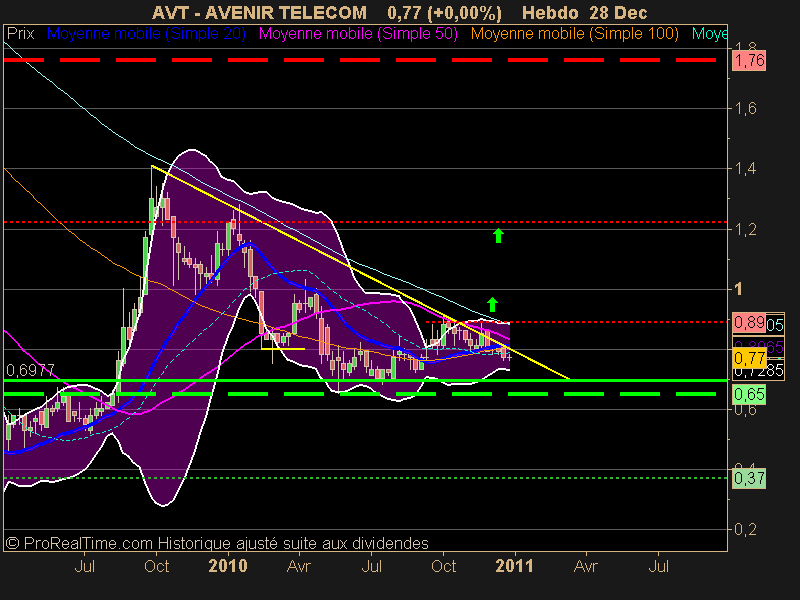
Task: Click the 1,4 price axis label
Action: coord(745,168)
